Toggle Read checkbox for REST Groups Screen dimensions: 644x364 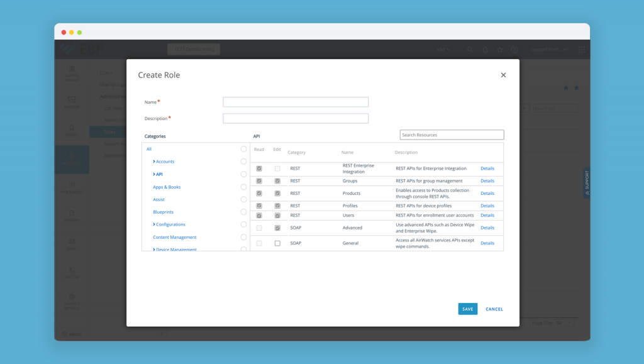click(x=259, y=181)
